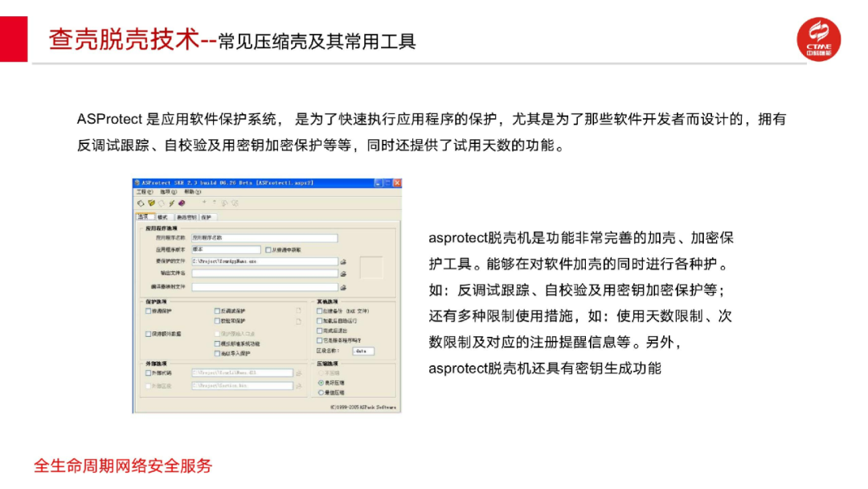Click the greyed-out save toolbar icon

pyautogui.click(x=161, y=203)
